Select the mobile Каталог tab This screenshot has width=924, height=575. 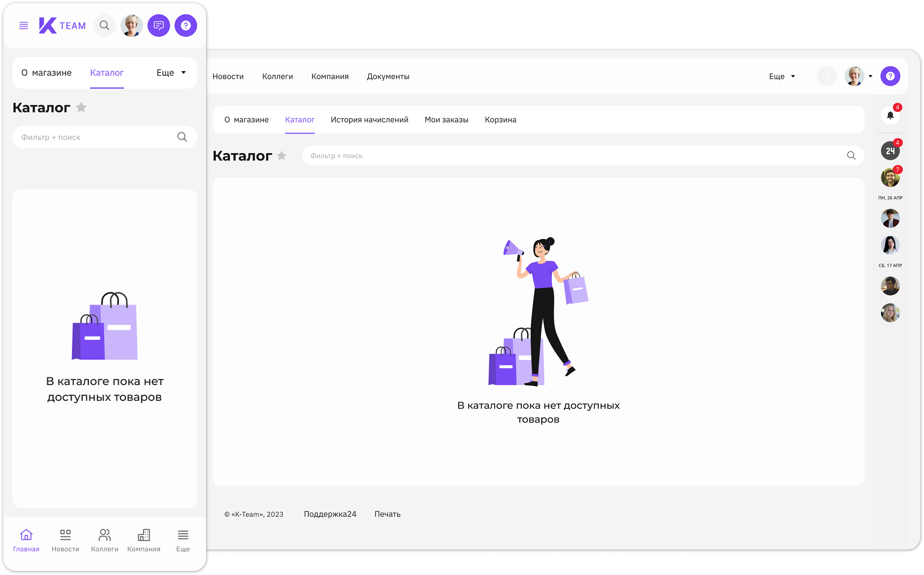107,73
